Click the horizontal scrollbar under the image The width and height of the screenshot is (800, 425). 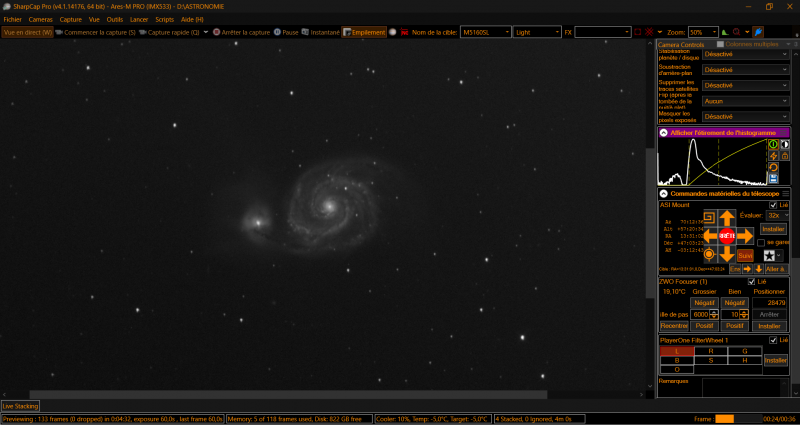pos(288,394)
